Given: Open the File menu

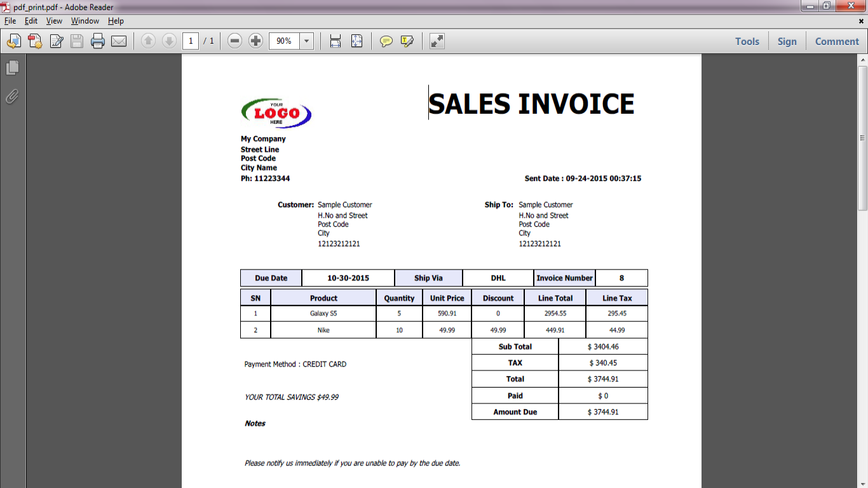Looking at the screenshot, I should point(10,21).
